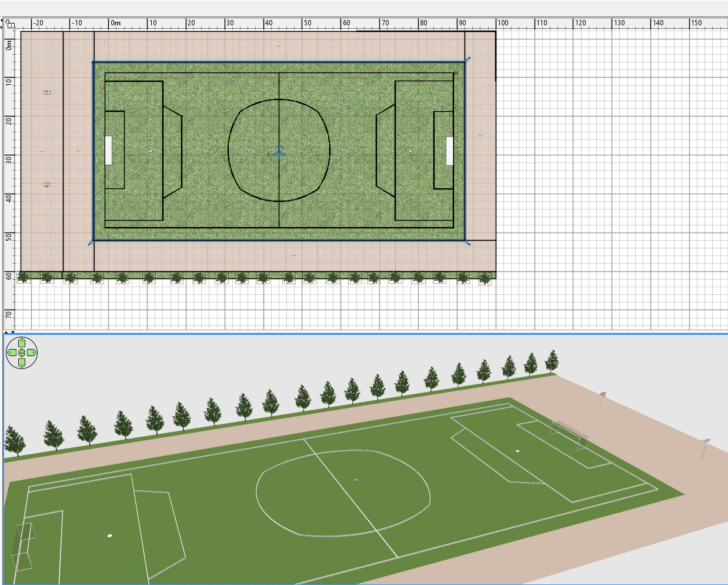Expand plan view using split-pane down arrow
Viewport: 728px width, 585px height.
click(x=12, y=333)
